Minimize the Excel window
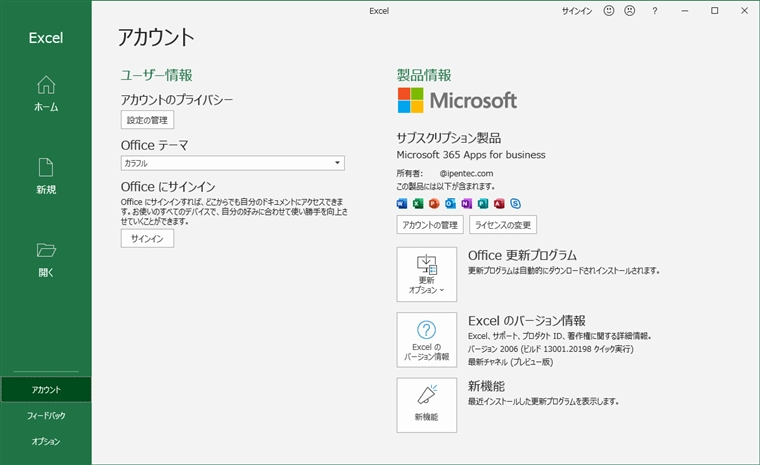This screenshot has height=465, width=760. (685, 11)
